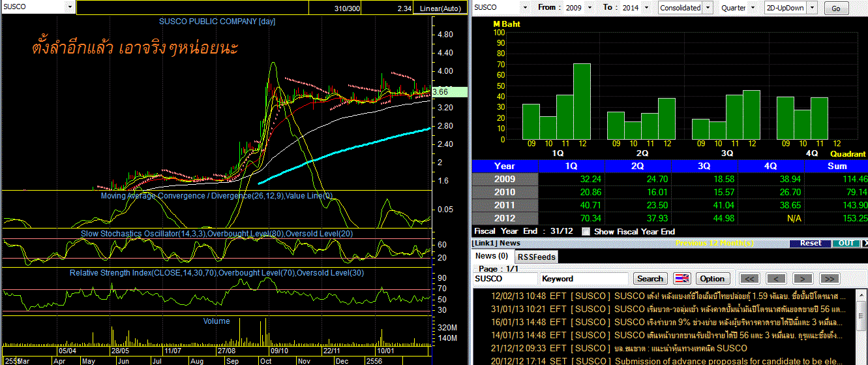Click the SUSCO PUBLIC COMPANY [day] chart title
Viewport: 868px width, 365px height.
(x=217, y=22)
